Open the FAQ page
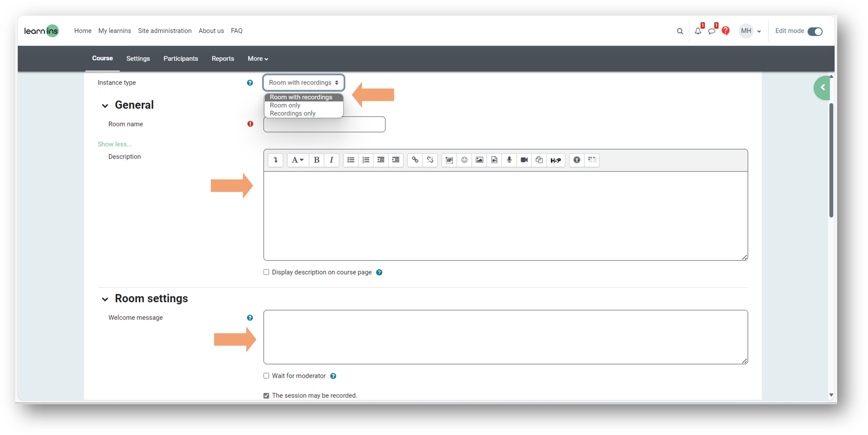 (237, 31)
